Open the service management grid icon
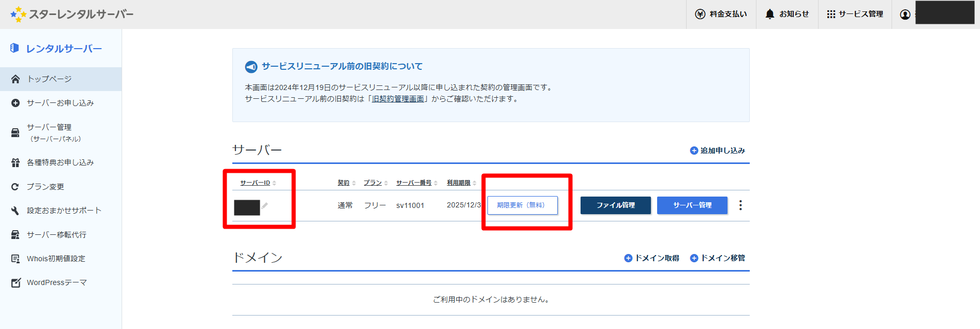Screen dimensions: 980x329 click(831, 14)
